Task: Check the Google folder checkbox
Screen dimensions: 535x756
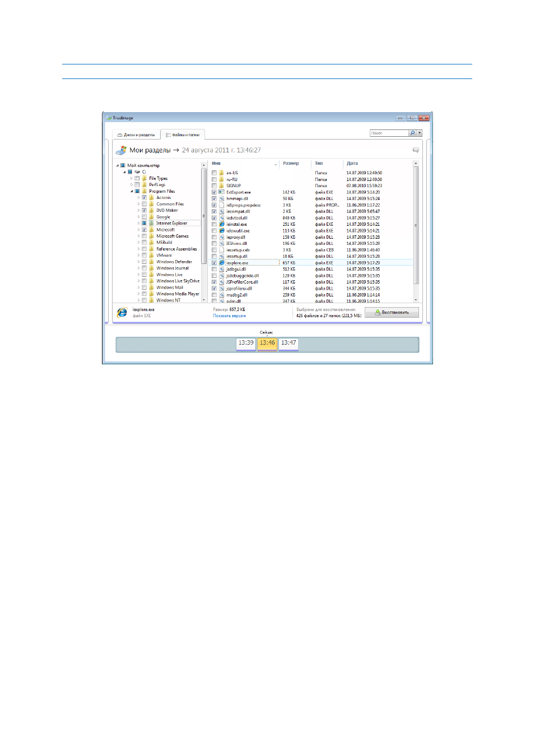Action: click(144, 217)
